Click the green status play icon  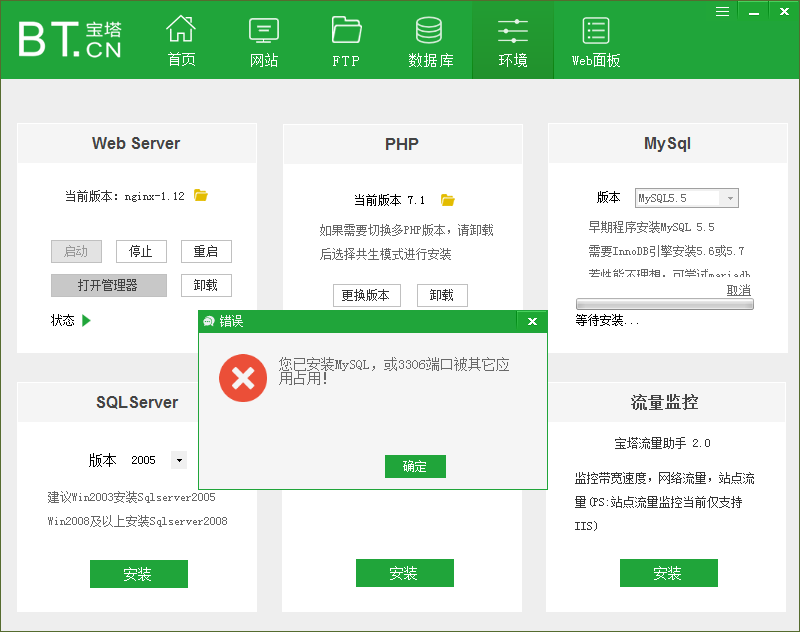click(x=86, y=320)
